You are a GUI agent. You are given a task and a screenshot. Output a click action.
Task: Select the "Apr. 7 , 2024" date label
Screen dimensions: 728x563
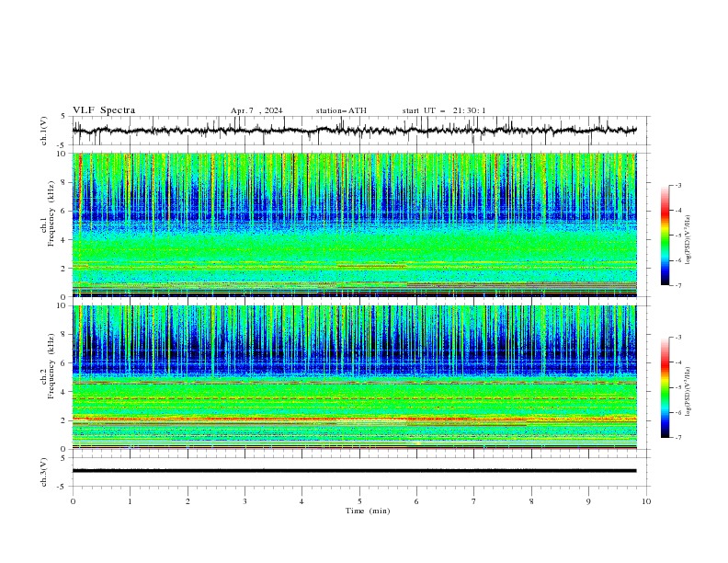click(x=256, y=110)
